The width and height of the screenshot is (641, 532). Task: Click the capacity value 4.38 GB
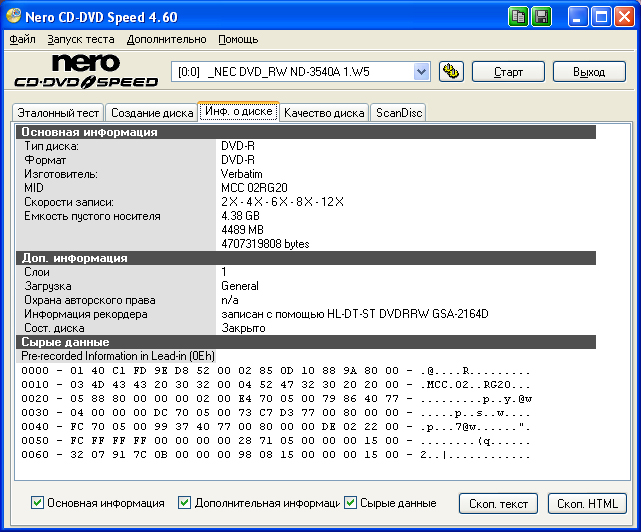[240, 215]
